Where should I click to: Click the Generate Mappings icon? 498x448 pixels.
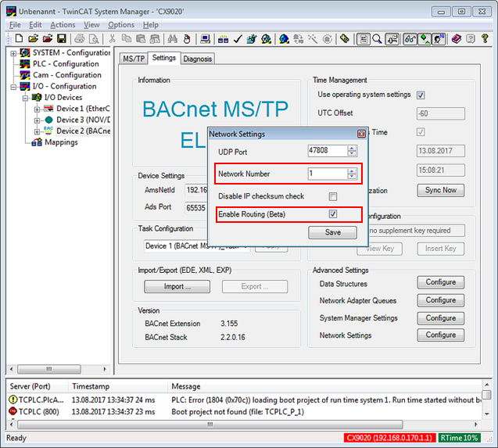coord(223,39)
